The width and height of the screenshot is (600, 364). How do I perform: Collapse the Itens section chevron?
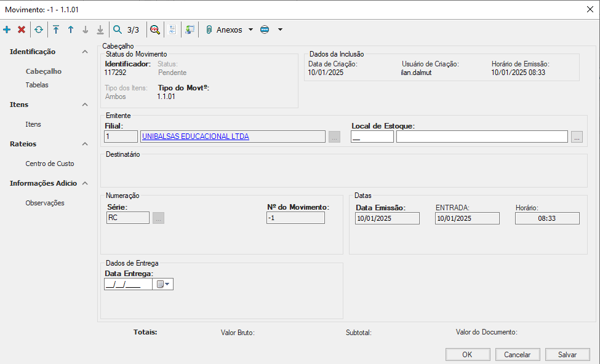click(85, 105)
